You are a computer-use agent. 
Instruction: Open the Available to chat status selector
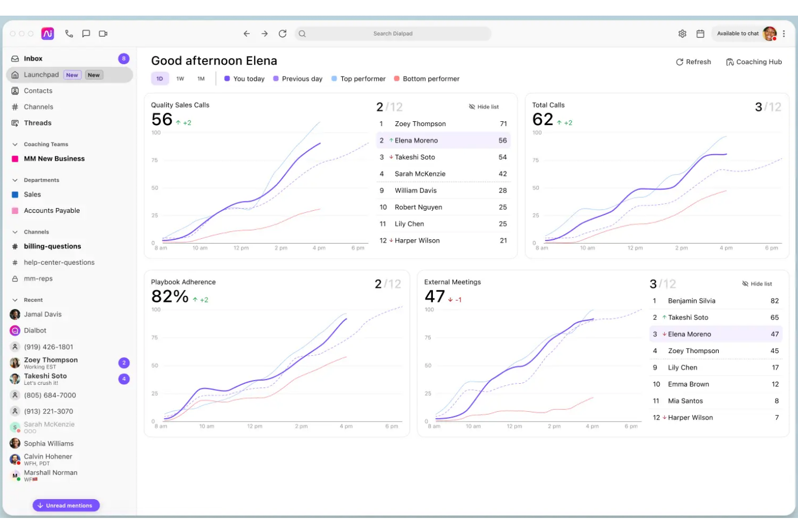[738, 33]
